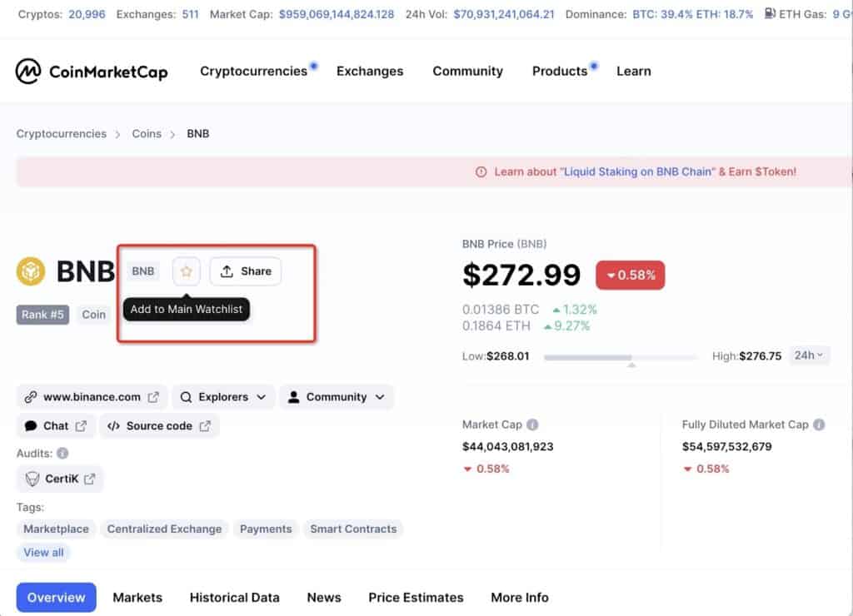Open the Cryptocurrencies menu
The height and width of the screenshot is (616, 853).
point(253,72)
